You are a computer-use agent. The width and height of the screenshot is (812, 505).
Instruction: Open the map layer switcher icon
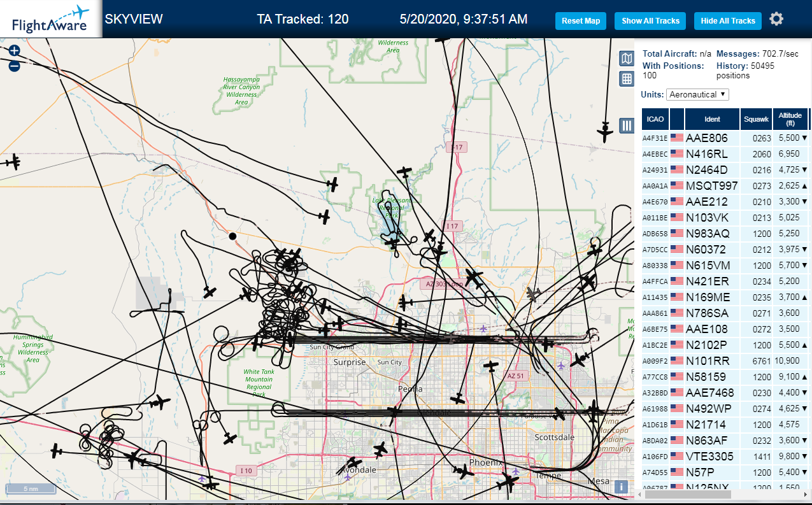pyautogui.click(x=627, y=59)
